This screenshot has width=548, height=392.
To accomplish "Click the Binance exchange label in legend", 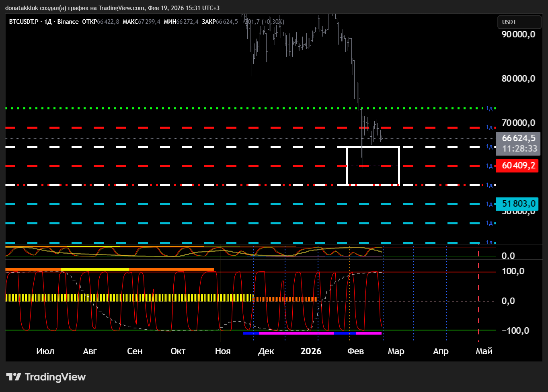I will [68, 22].
